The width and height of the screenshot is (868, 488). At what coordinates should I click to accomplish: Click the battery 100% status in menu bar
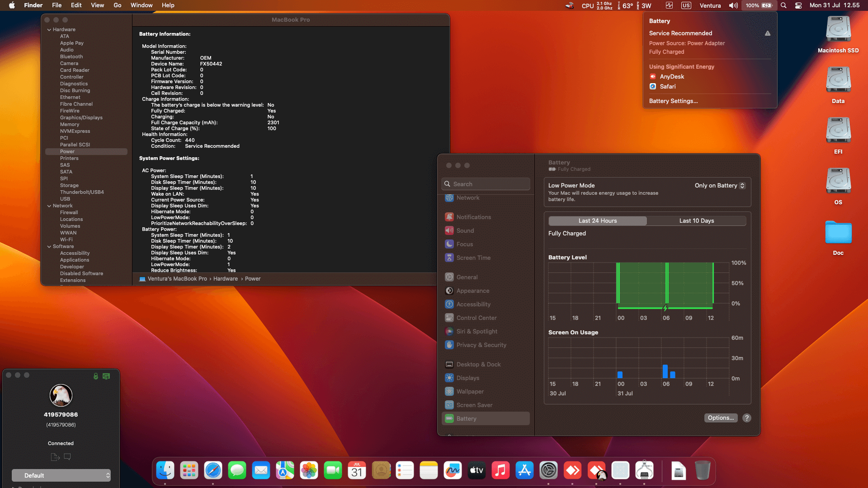point(758,5)
